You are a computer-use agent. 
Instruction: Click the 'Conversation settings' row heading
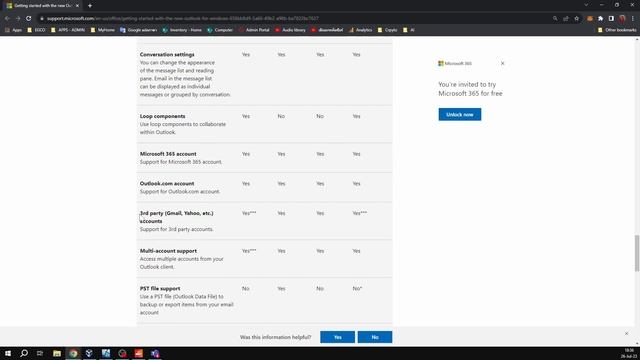click(167, 54)
